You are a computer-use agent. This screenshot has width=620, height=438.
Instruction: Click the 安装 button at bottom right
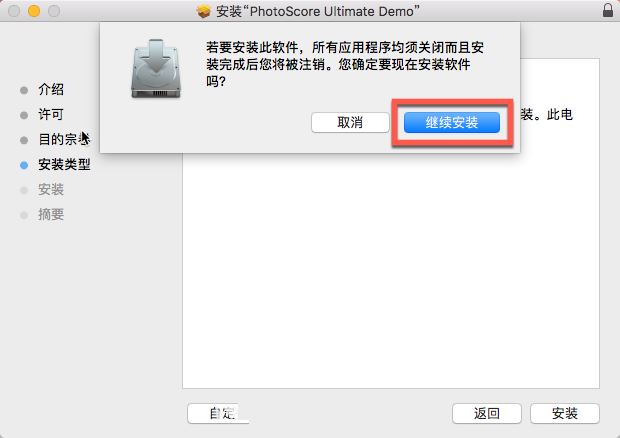pos(565,413)
